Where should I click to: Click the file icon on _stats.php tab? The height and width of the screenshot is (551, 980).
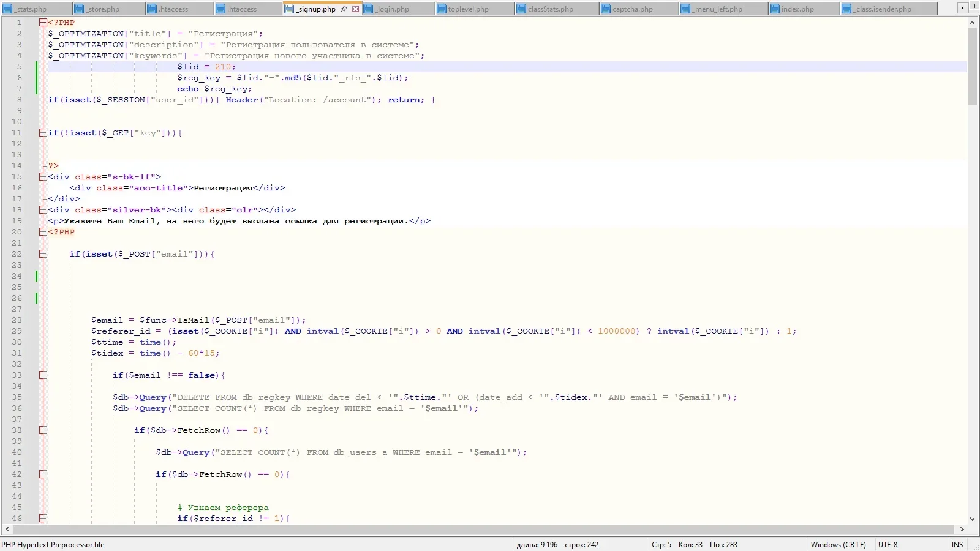click(x=7, y=9)
